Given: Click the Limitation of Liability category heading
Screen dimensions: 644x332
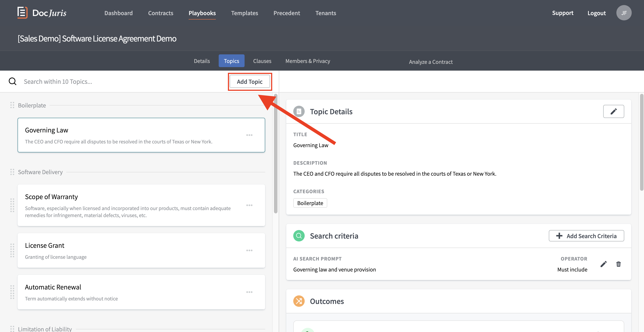Looking at the screenshot, I should pos(45,329).
